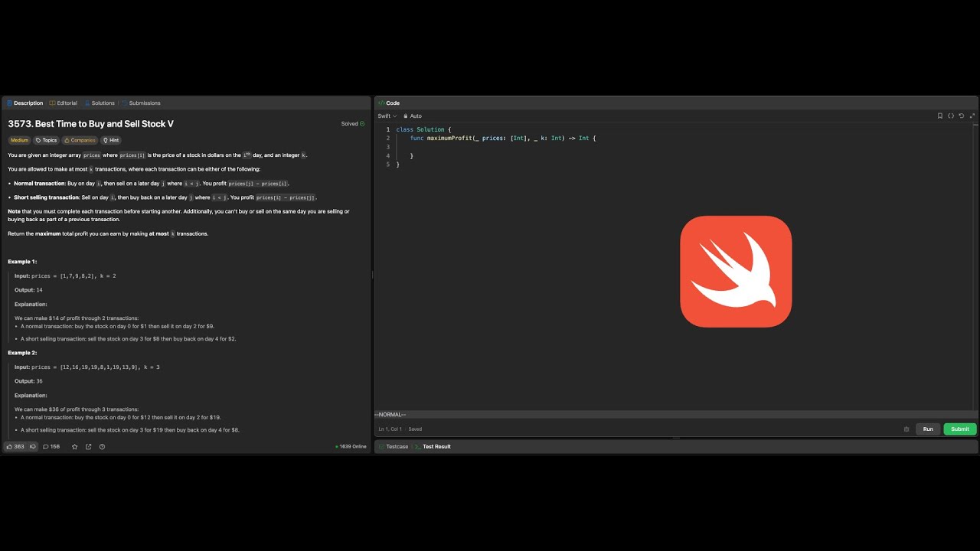The width and height of the screenshot is (980, 551).
Task: Click the share link icon
Action: click(x=88, y=447)
